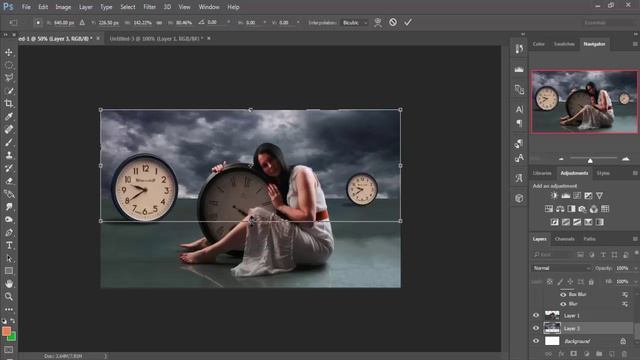Open the Window menu
The width and height of the screenshot is (640, 360).
click(209, 7)
